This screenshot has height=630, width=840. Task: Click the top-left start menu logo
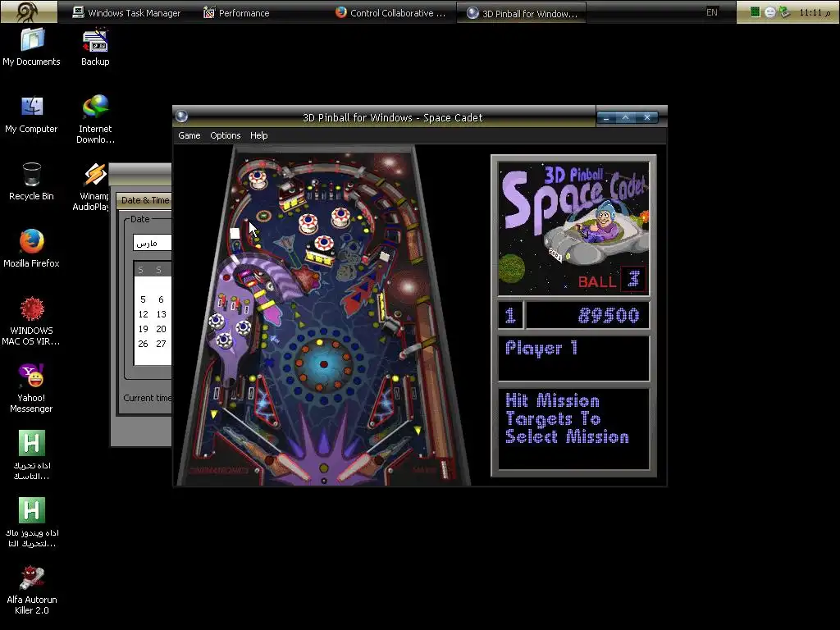pos(29,11)
